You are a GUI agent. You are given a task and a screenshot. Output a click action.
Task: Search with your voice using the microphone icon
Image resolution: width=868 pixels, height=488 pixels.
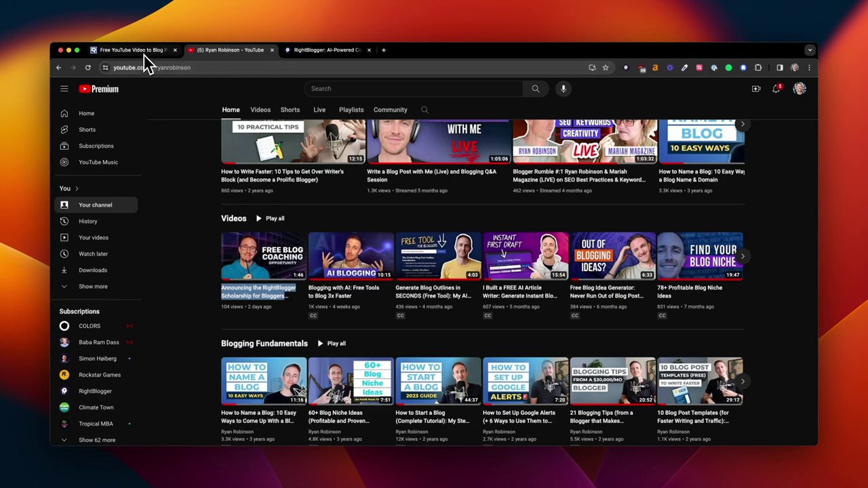(x=563, y=88)
